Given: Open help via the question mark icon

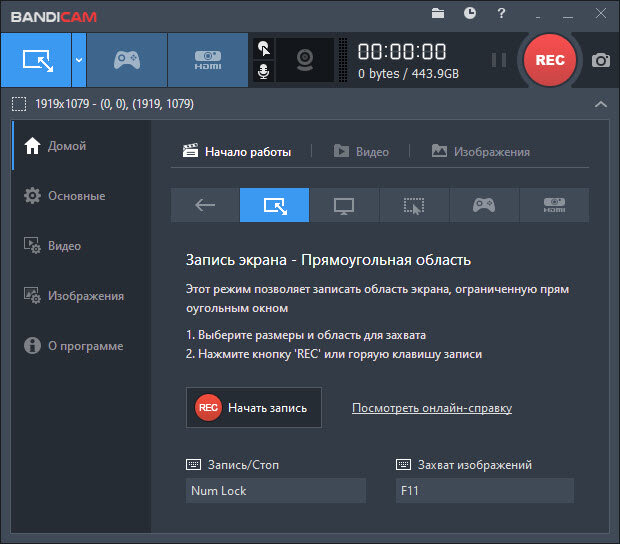Looking at the screenshot, I should coord(501,13).
